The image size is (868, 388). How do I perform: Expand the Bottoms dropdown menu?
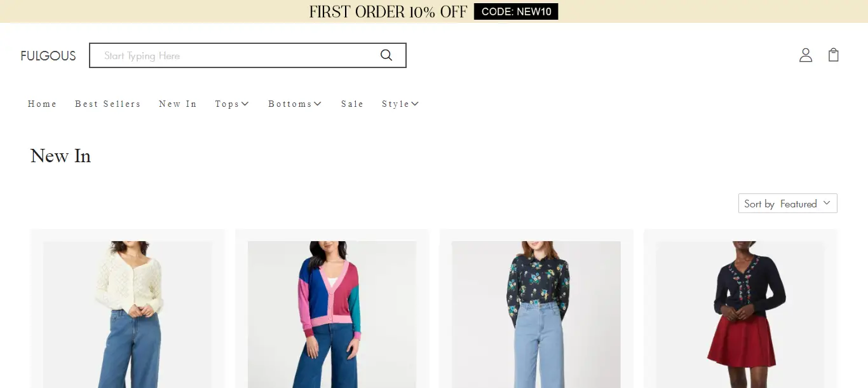tap(295, 104)
